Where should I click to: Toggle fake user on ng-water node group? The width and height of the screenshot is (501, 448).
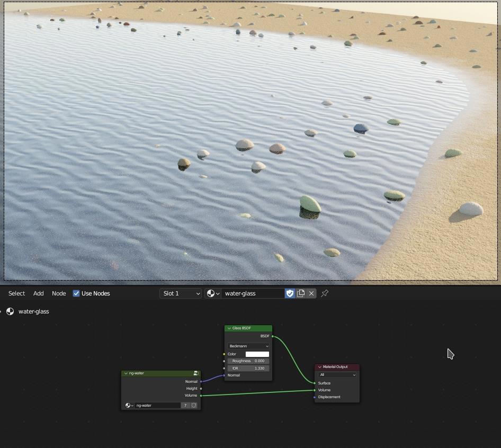tap(194, 406)
